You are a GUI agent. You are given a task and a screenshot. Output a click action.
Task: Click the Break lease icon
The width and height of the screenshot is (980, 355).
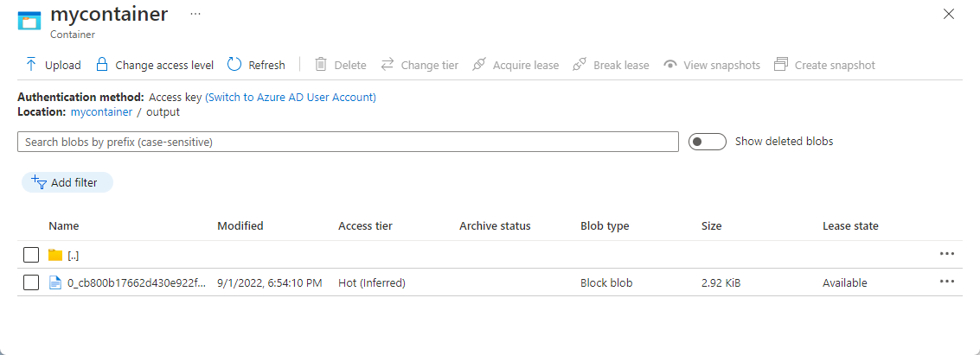pyautogui.click(x=580, y=65)
